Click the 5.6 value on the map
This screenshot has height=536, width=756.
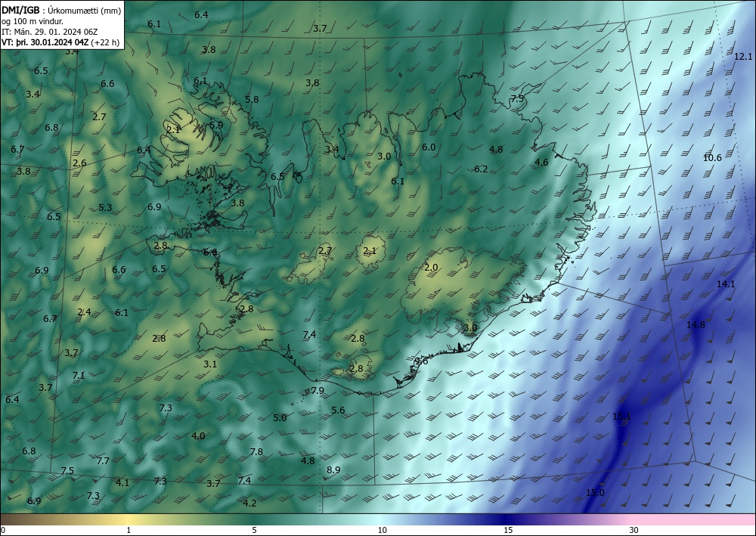(x=338, y=411)
